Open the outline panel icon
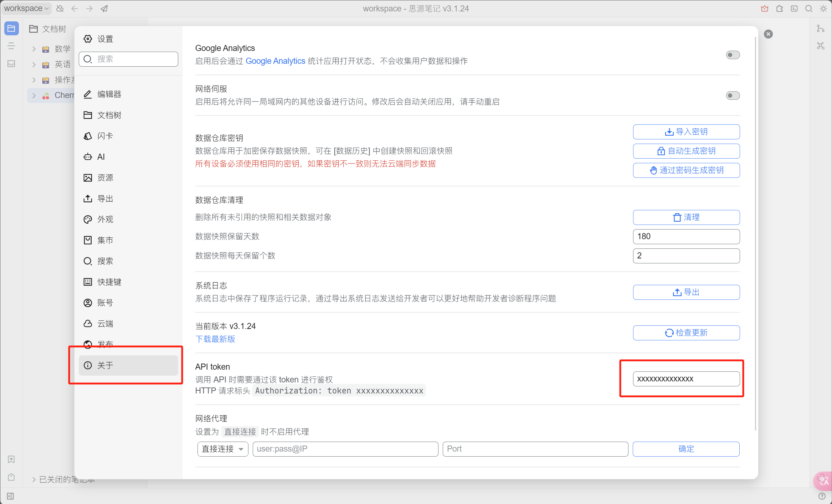This screenshot has width=832, height=504. pos(11,46)
